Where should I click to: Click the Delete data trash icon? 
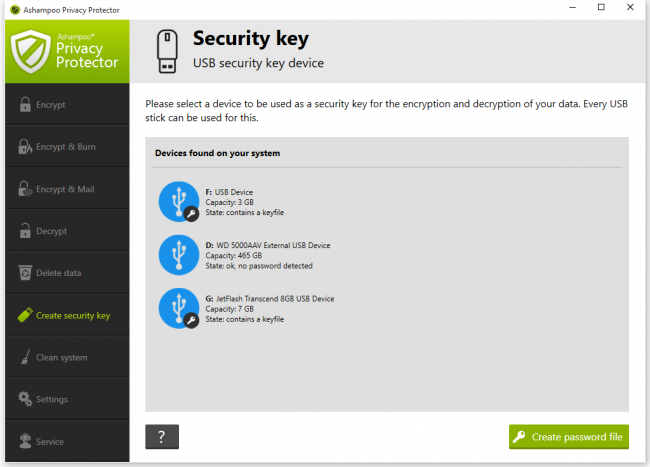coord(24,273)
